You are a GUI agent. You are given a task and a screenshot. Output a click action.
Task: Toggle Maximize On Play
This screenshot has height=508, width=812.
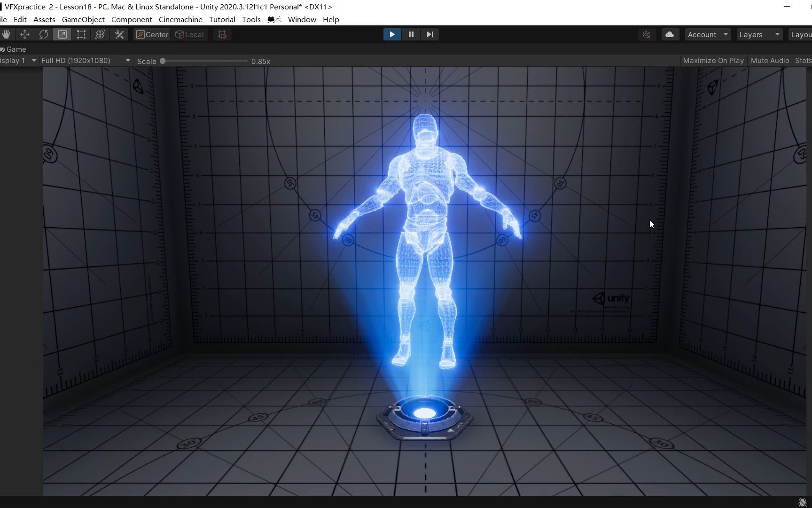pos(713,61)
